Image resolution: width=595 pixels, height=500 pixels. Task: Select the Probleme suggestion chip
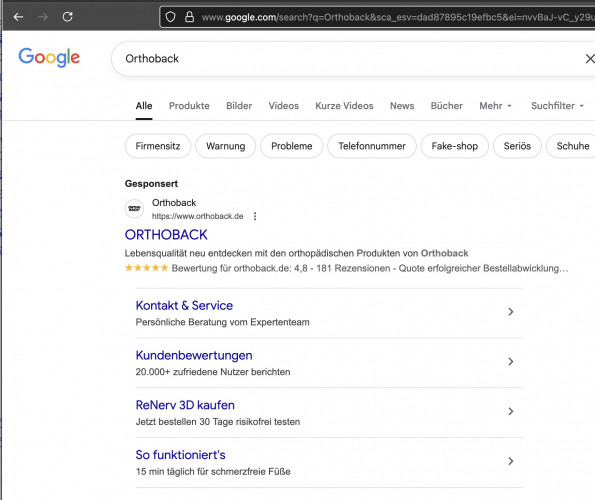[x=291, y=146]
